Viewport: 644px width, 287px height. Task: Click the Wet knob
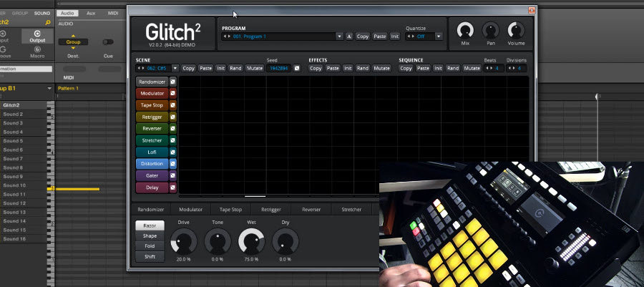(x=251, y=241)
